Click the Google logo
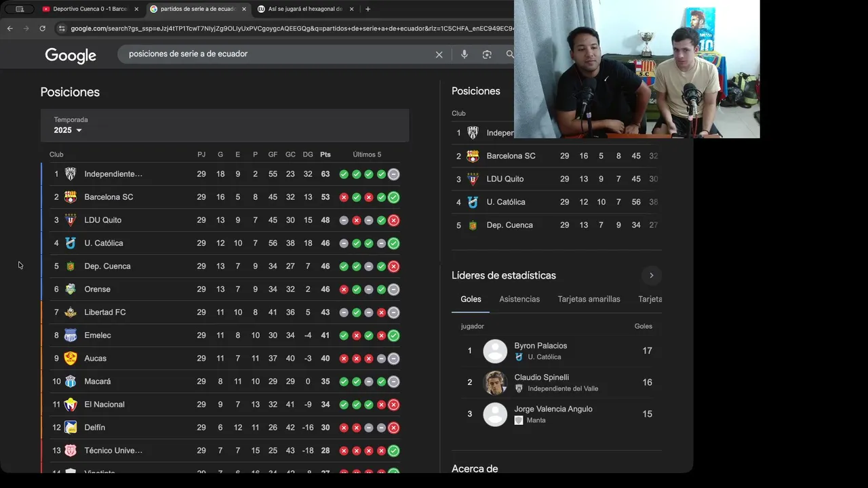 click(x=71, y=55)
